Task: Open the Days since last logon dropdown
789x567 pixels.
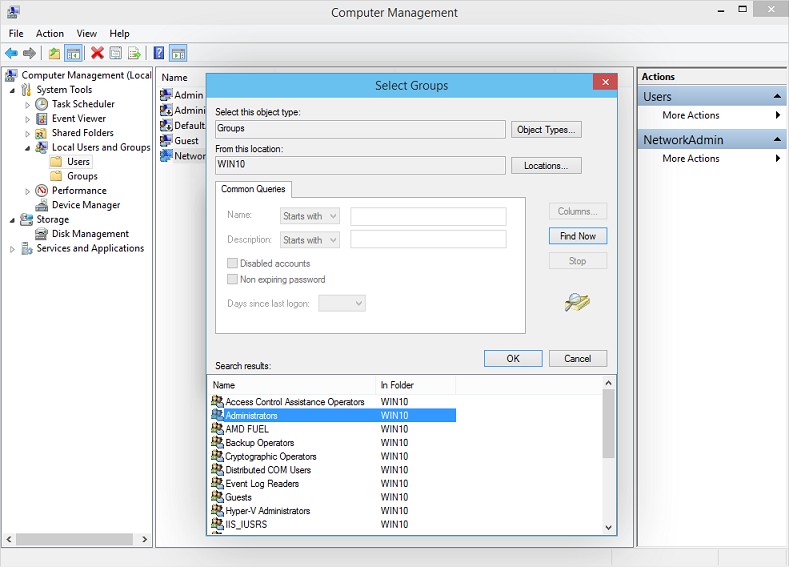Action: point(342,303)
